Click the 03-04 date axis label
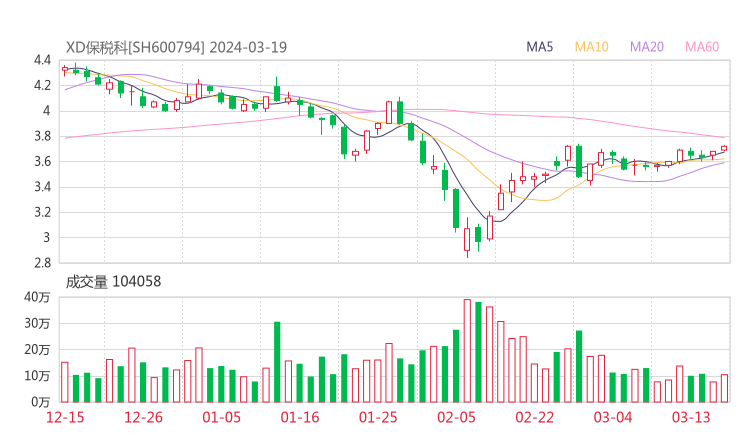The image size is (740, 440). 613,417
